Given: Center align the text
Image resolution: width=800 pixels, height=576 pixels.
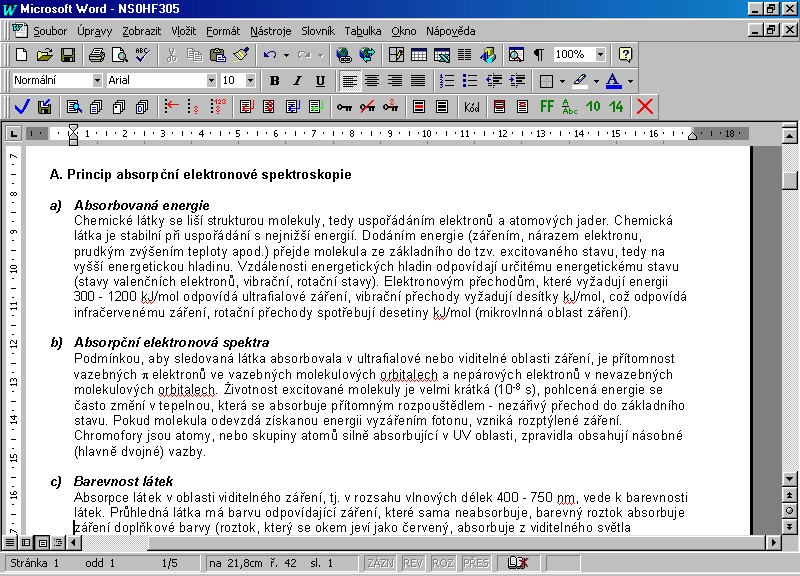Looking at the screenshot, I should click(x=372, y=80).
